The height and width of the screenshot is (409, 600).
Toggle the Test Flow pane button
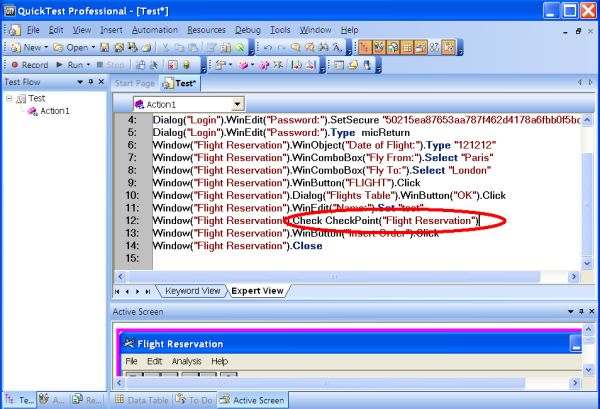pos(365,47)
